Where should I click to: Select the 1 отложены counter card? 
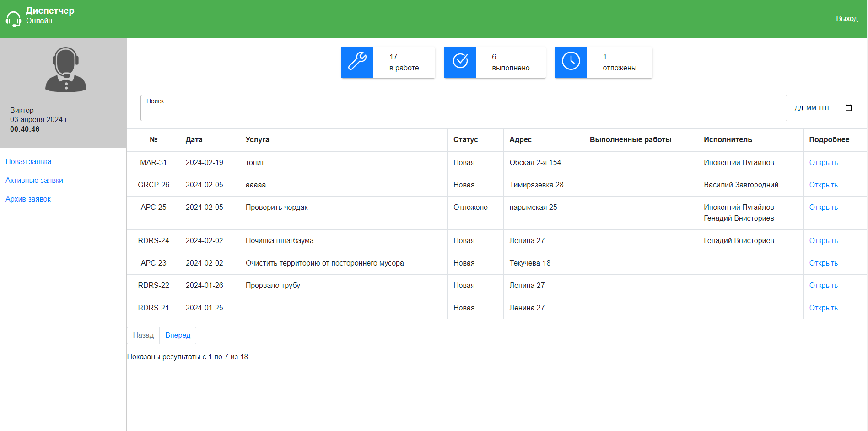coord(604,63)
